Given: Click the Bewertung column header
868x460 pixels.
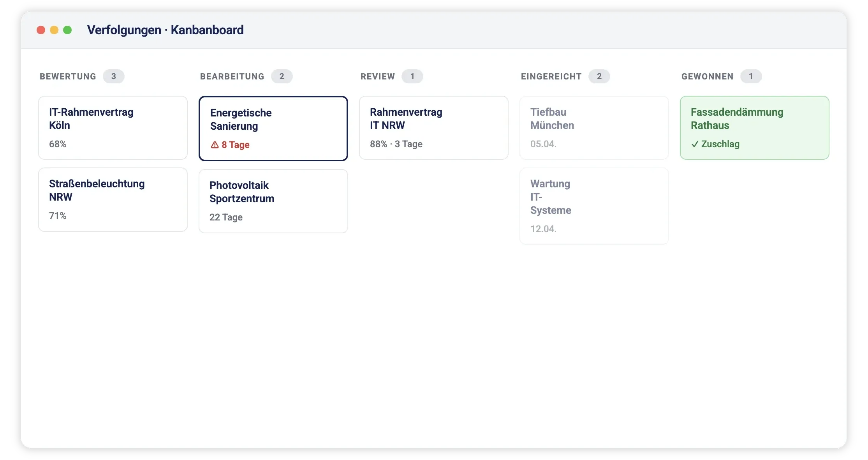Looking at the screenshot, I should point(68,76).
